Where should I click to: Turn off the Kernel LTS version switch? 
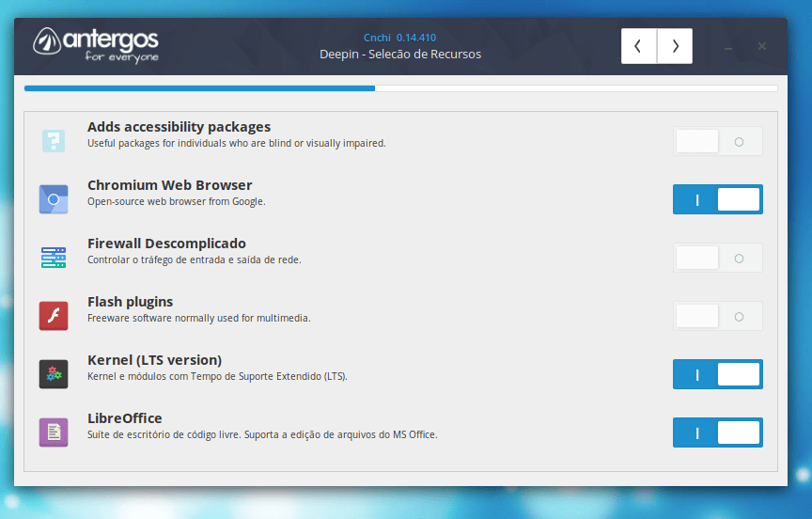pos(718,374)
